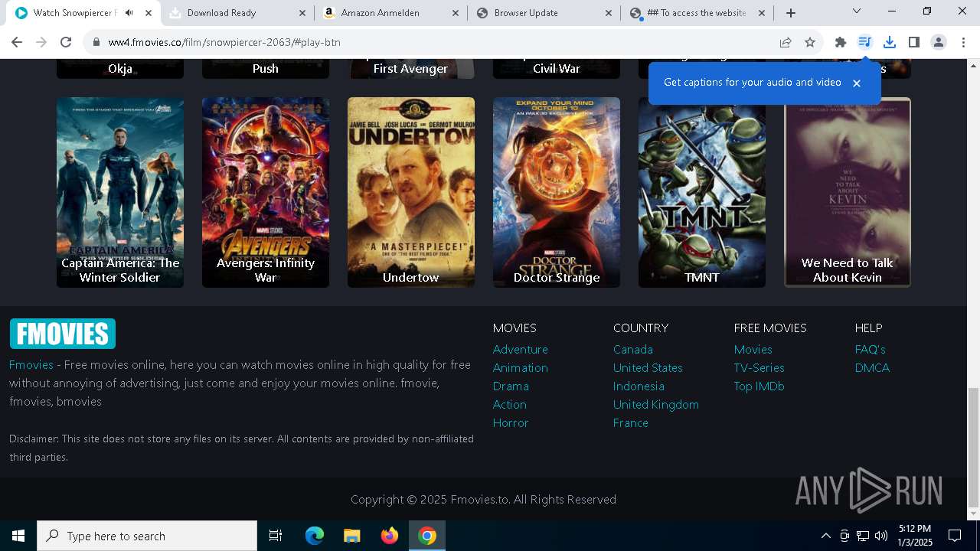980x551 pixels.
Task: Click the address bar URL
Action: [224, 42]
